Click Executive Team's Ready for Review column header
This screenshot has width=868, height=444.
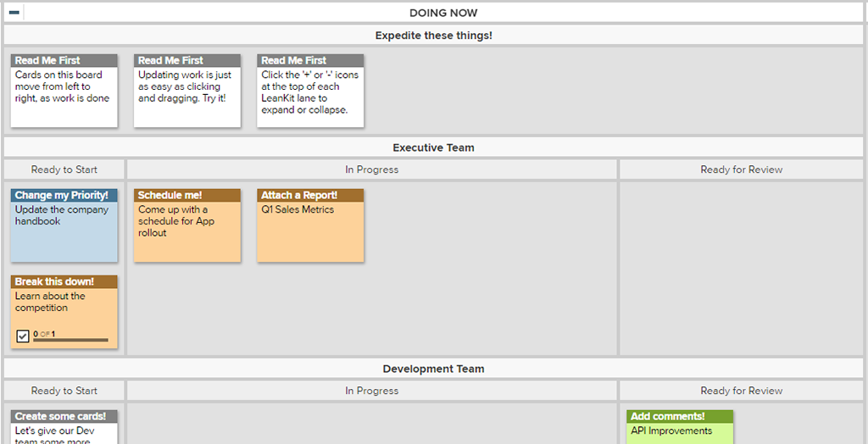pos(741,169)
